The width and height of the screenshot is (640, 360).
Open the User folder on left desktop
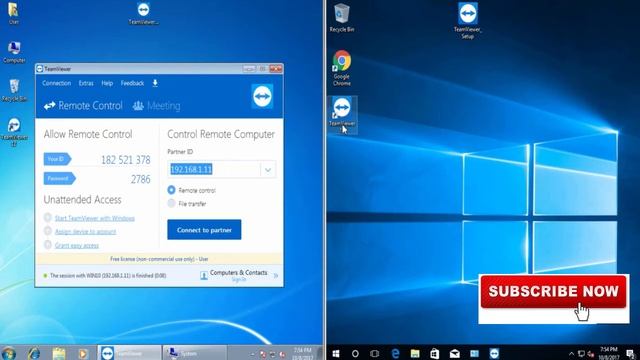click(x=13, y=13)
